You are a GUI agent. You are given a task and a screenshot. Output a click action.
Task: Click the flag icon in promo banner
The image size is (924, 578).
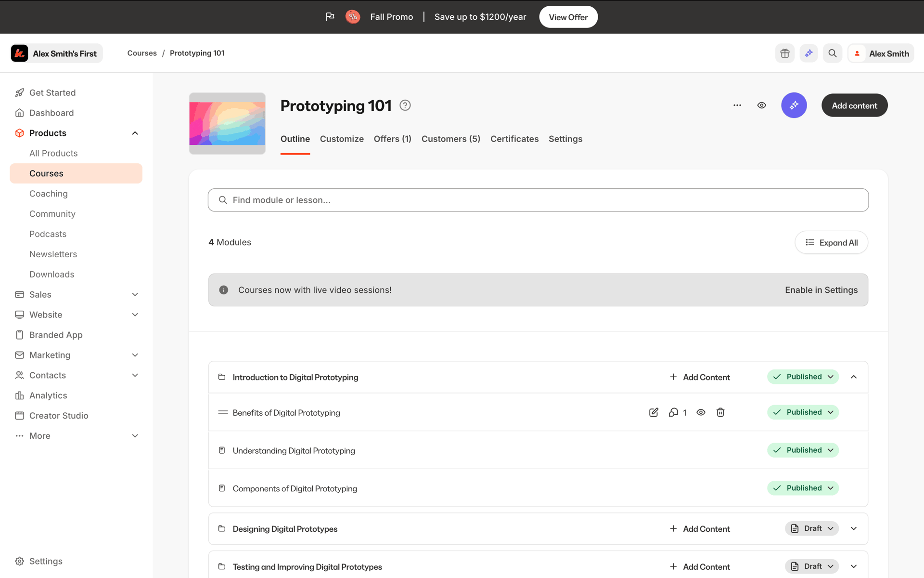pyautogui.click(x=330, y=17)
